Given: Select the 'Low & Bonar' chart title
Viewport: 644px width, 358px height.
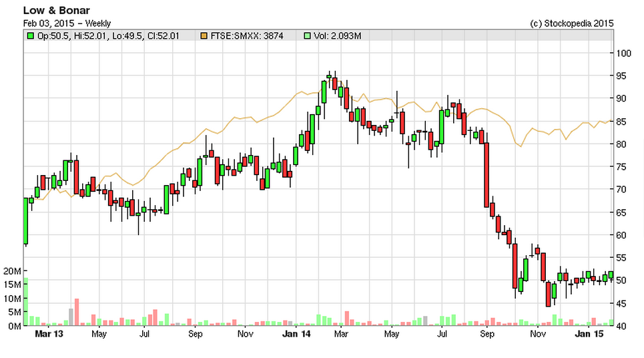Looking at the screenshot, I should (x=56, y=10).
